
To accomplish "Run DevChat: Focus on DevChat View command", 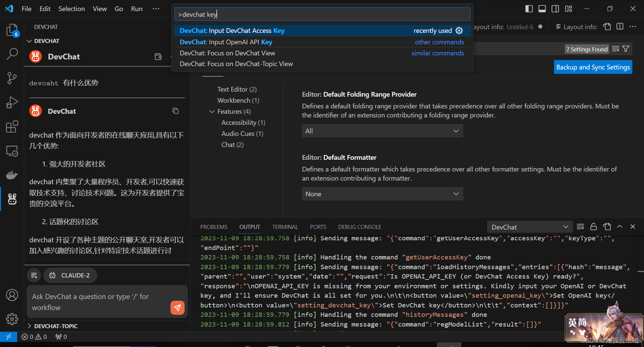I will [x=322, y=53].
